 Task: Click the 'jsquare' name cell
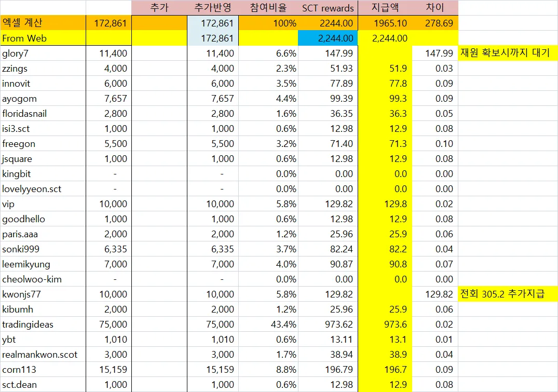[43, 159]
